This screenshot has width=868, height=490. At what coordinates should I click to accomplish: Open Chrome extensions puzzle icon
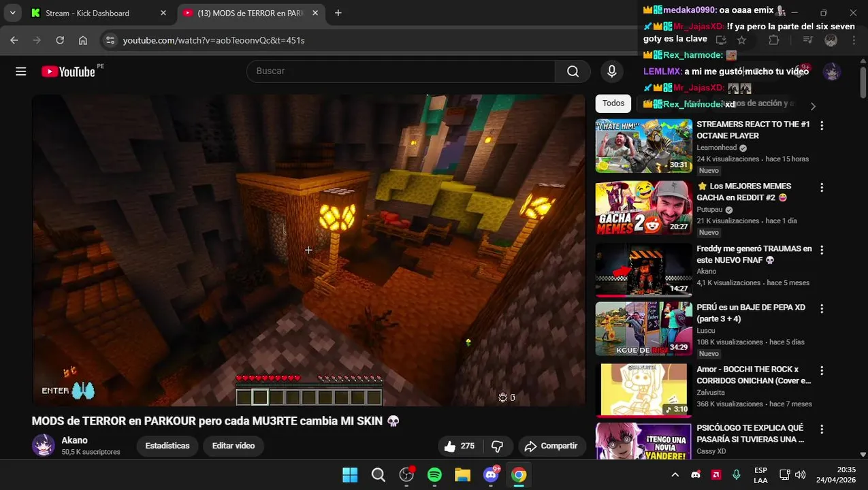773,40
